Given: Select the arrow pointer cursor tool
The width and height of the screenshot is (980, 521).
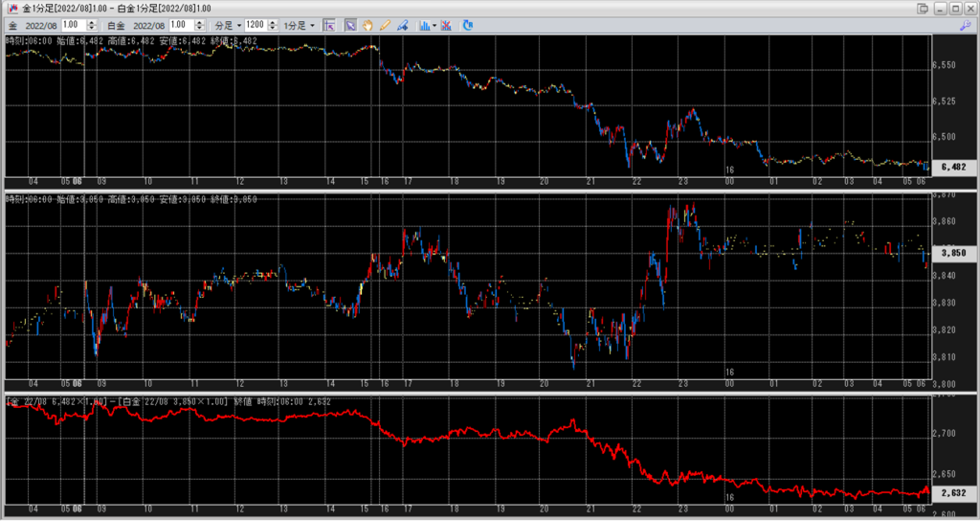Looking at the screenshot, I should (x=351, y=25).
